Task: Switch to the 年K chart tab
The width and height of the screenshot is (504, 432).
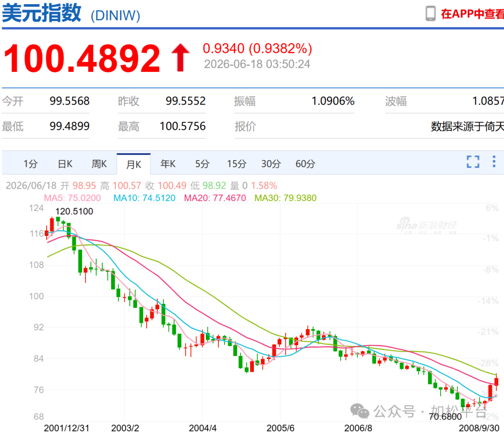Action: pyautogui.click(x=168, y=164)
